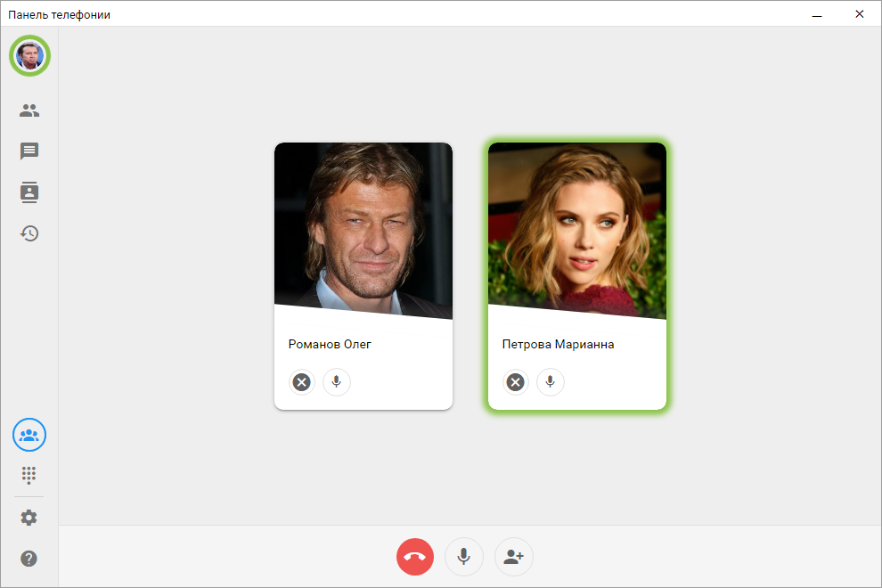Select the active conference icon
The height and width of the screenshot is (588, 882).
coord(29,435)
